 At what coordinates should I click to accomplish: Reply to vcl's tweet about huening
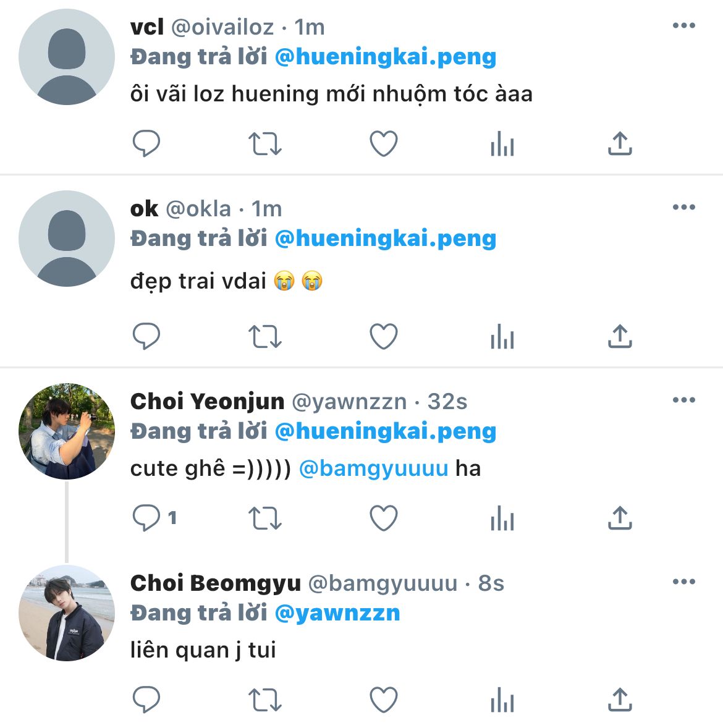coord(146,143)
